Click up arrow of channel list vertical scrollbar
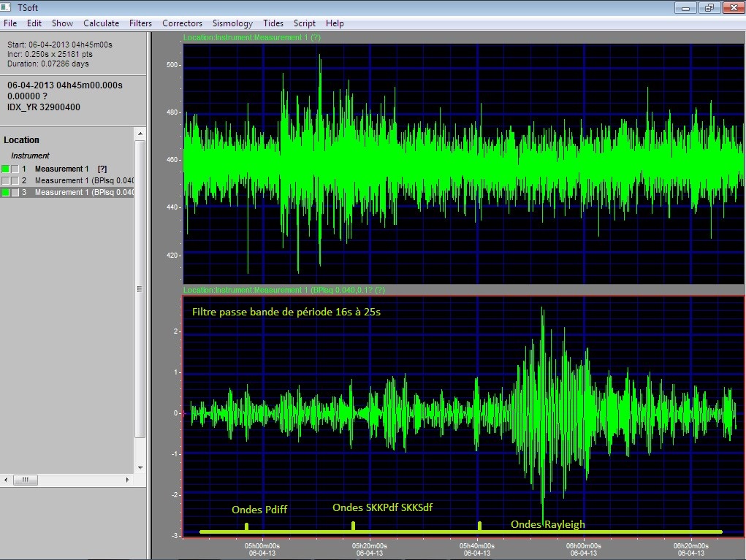Screen dimensions: 746x560 [140, 134]
